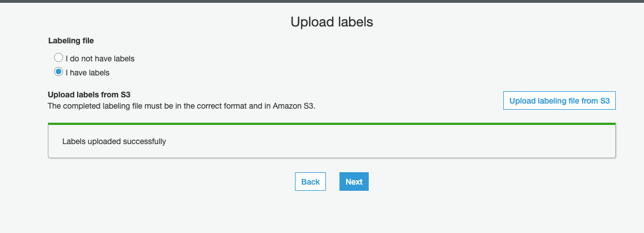Click the "I have labels" option text
This screenshot has height=233, width=644.
[x=87, y=73]
